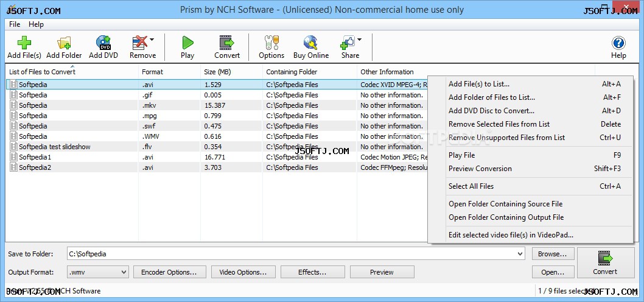Open the Help menu in menu bar
Screen dimensions: 644x302
click(x=36, y=24)
